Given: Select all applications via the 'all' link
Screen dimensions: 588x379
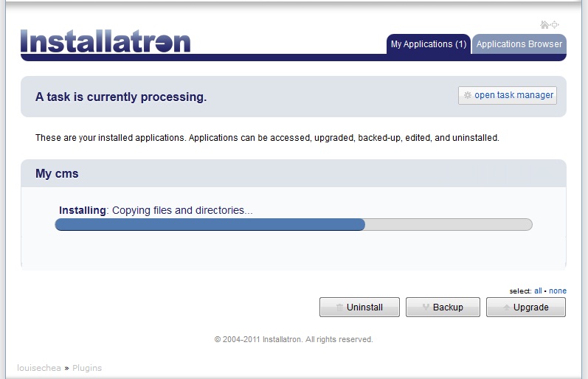Looking at the screenshot, I should pyautogui.click(x=538, y=291).
